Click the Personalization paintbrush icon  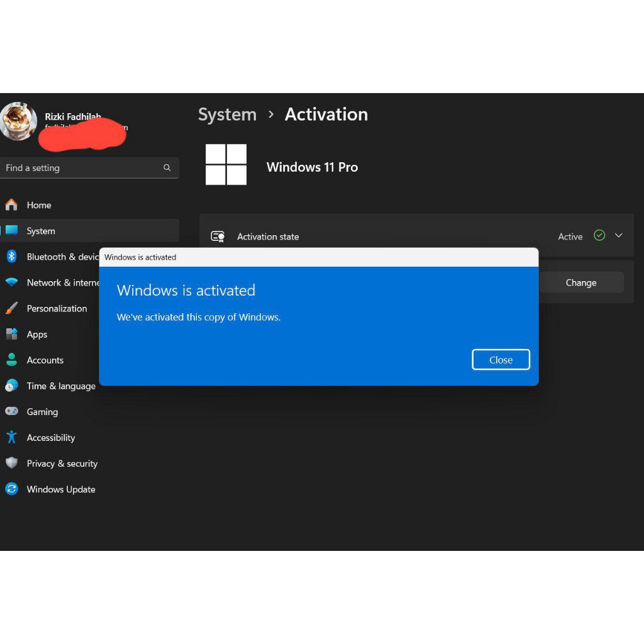click(x=11, y=308)
